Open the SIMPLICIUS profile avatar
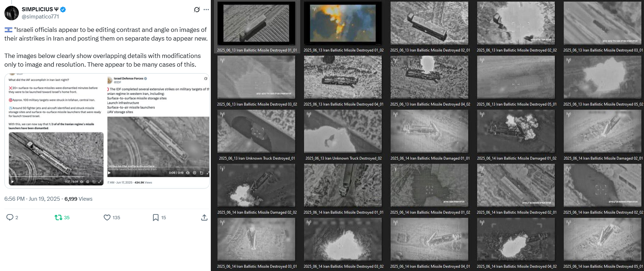This screenshot has height=271, width=644. tap(12, 13)
